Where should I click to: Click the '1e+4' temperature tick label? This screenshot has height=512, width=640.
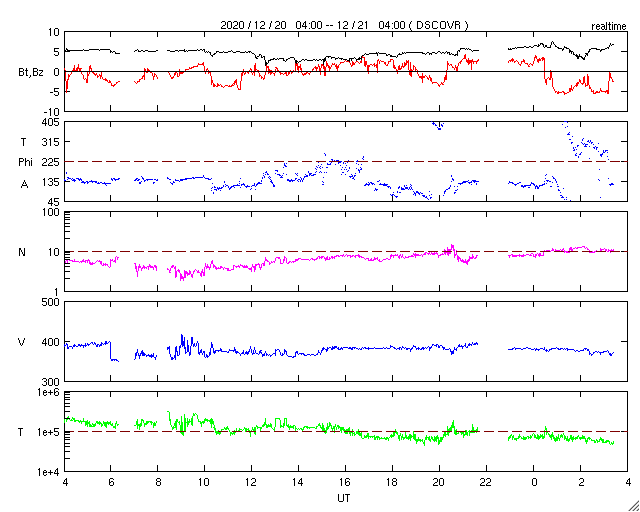tap(49, 472)
